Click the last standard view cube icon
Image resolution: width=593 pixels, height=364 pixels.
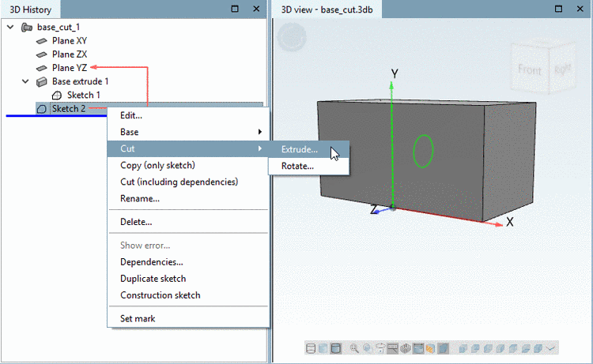[538, 348]
